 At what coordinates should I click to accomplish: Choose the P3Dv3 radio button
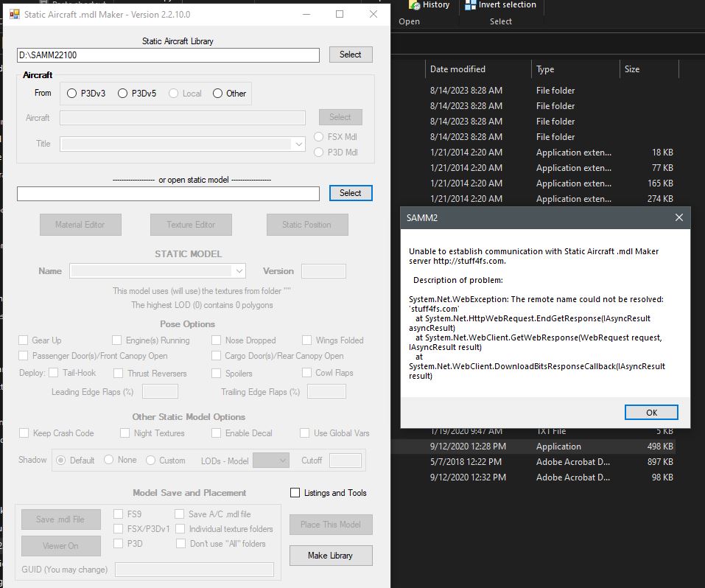pos(71,93)
